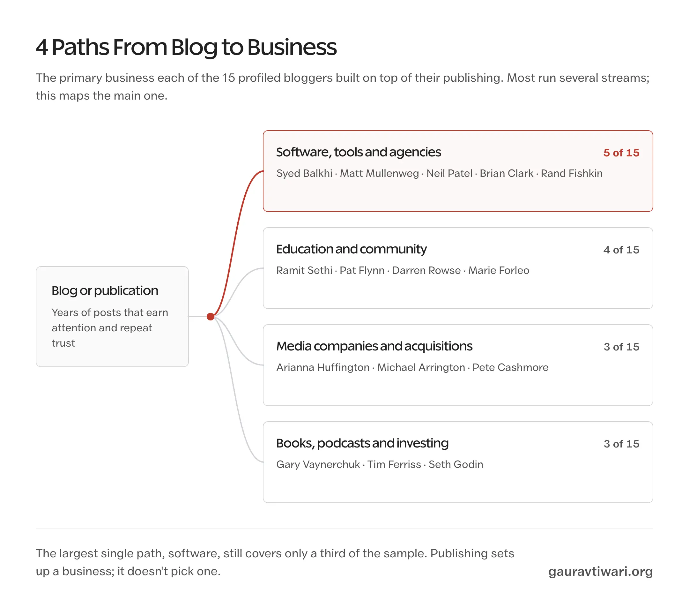Click 'Years of posts that earn attention' description
This screenshot has width=689, height=616.
[x=110, y=328]
